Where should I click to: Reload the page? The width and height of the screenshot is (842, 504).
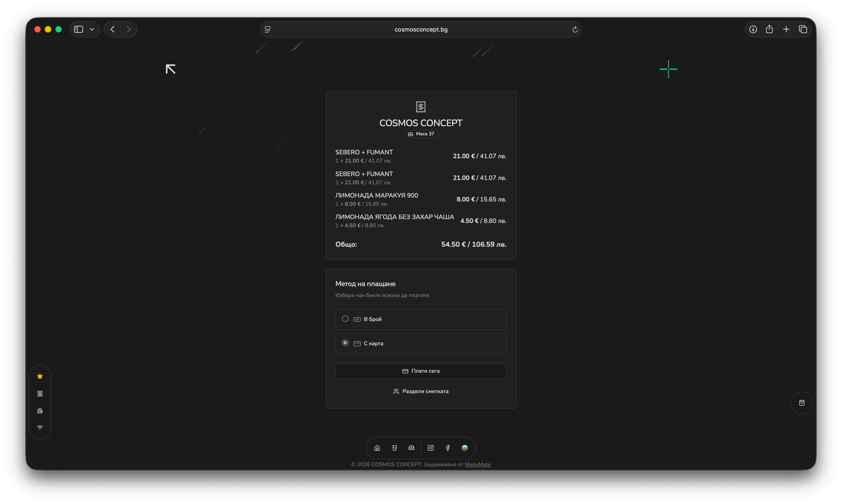click(575, 29)
